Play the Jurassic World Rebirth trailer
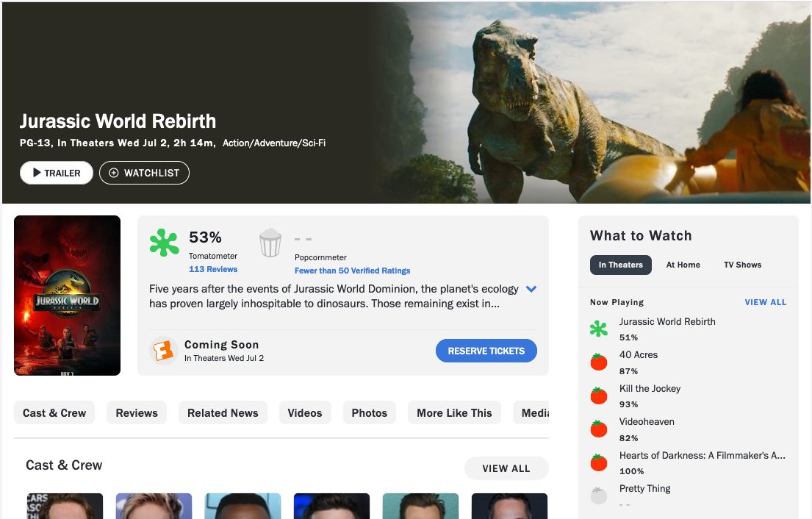This screenshot has height=519, width=812. pos(57,173)
